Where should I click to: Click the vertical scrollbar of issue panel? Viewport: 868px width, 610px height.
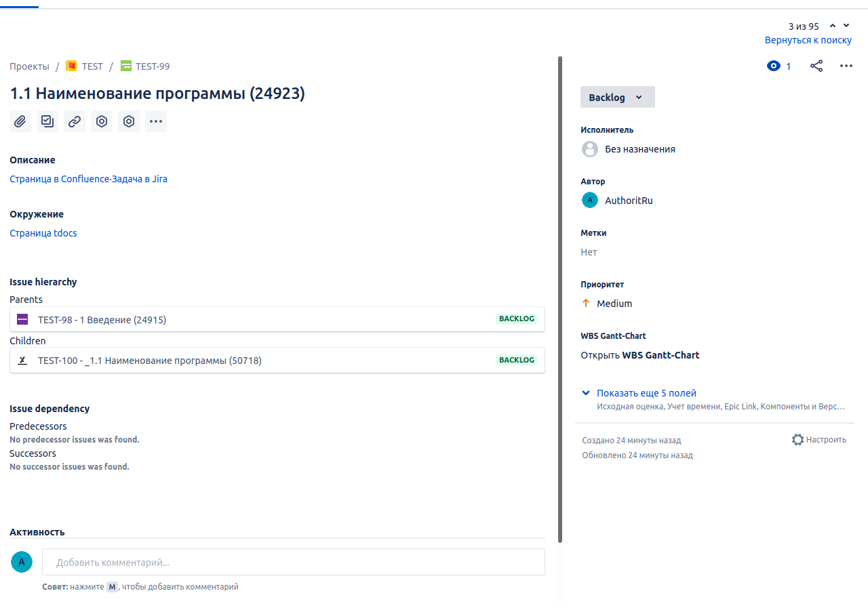(x=560, y=299)
